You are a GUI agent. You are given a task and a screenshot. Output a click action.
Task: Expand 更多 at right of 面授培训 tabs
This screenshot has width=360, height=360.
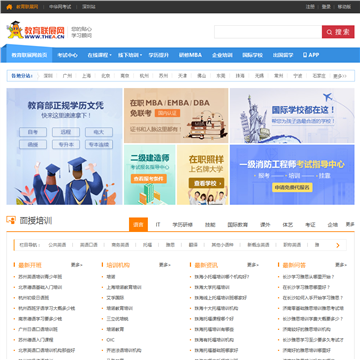tap(350, 224)
